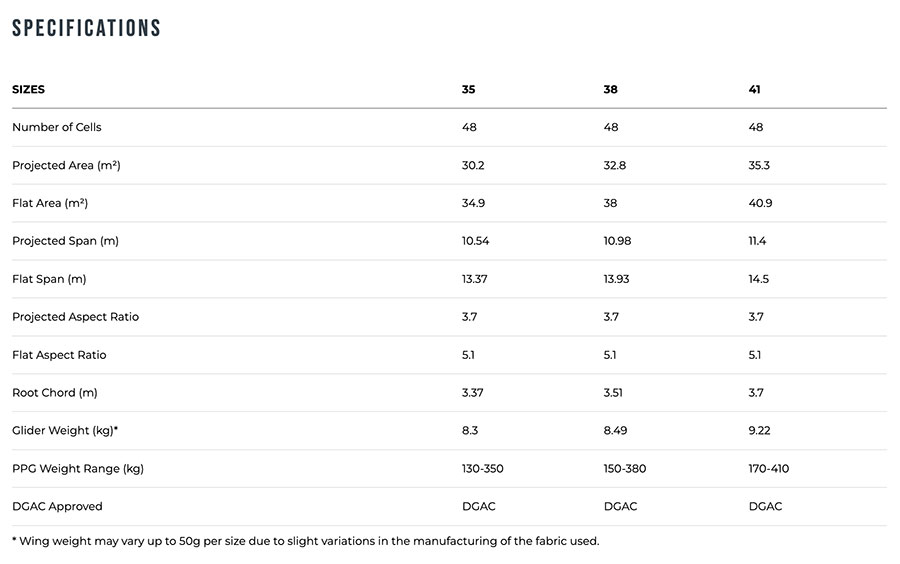Select the Number of Cells row label
Image resolution: width=900 pixels, height=564 pixels.
click(x=57, y=127)
